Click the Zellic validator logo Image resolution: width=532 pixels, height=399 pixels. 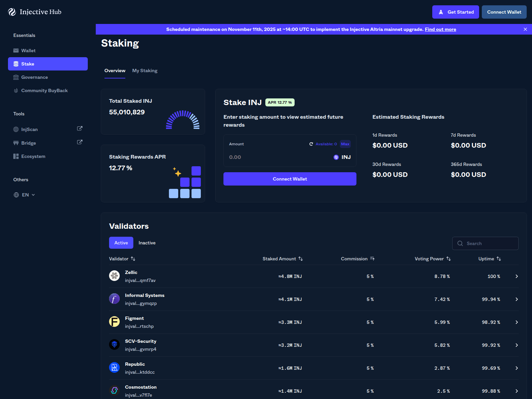[x=114, y=276]
